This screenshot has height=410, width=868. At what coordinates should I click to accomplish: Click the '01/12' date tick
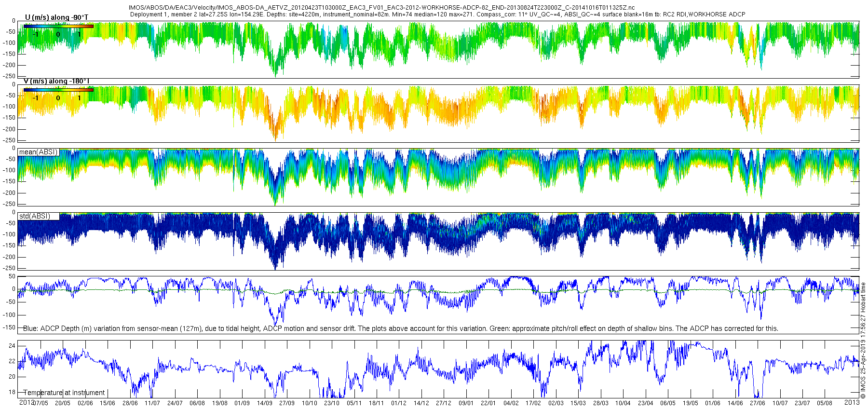coord(399,403)
